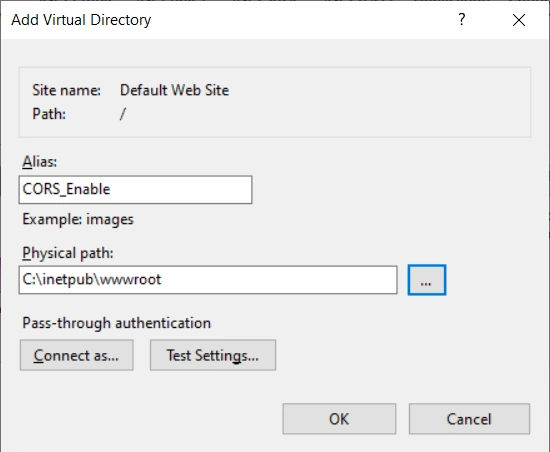This screenshot has width=550, height=452.
Task: Click the question mark help icon
Action: click(x=462, y=20)
